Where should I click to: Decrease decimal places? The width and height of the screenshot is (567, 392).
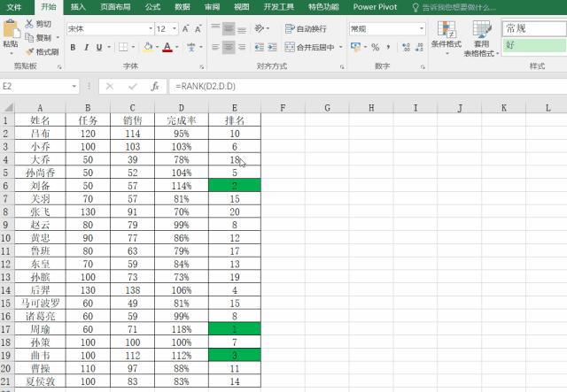419,47
